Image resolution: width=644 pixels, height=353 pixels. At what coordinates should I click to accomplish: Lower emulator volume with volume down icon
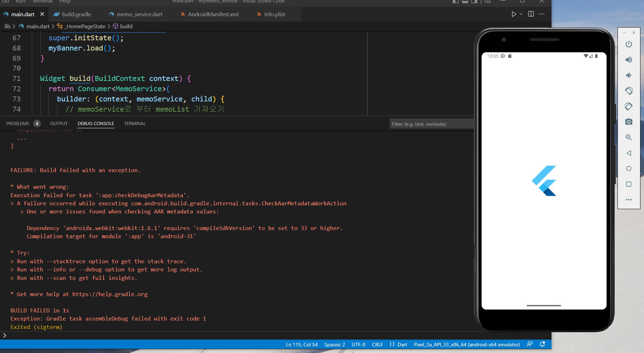pos(628,75)
